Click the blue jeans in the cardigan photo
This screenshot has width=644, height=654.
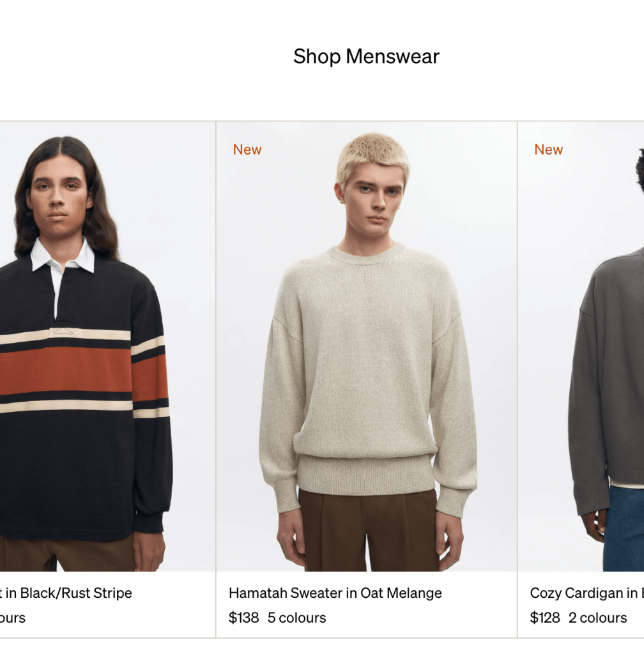[x=623, y=529]
